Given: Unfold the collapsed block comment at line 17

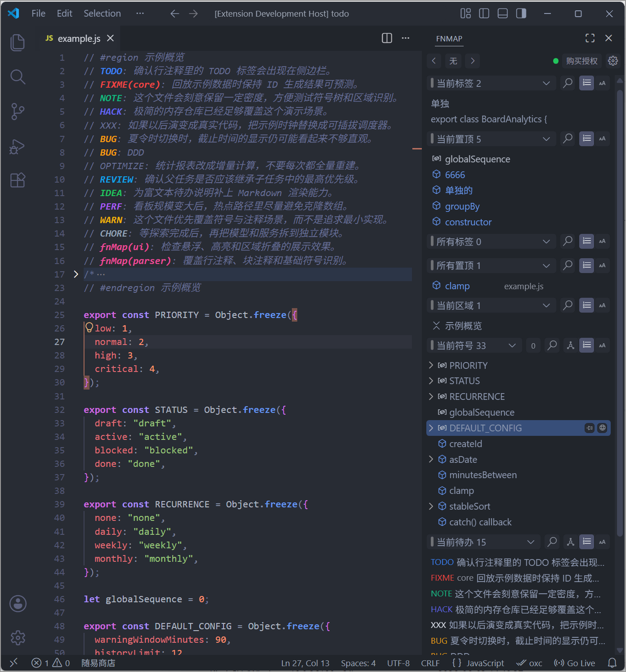Looking at the screenshot, I should [x=76, y=274].
